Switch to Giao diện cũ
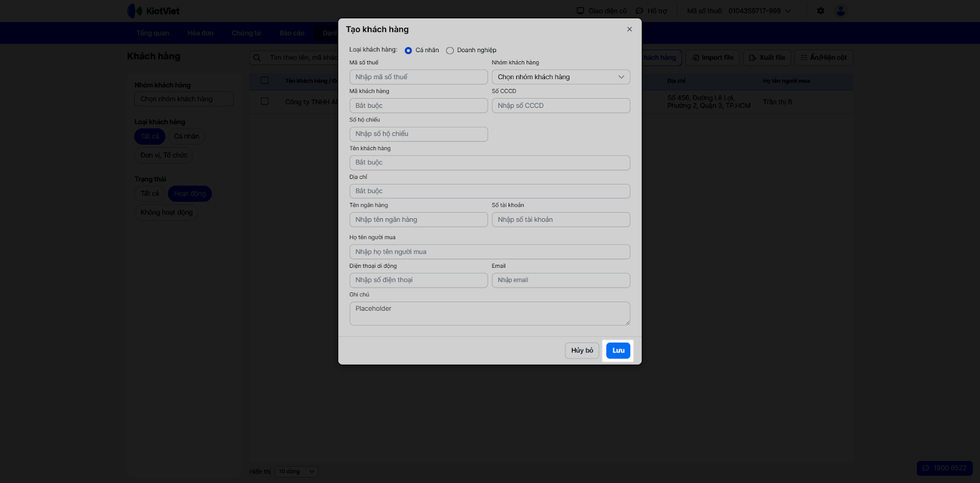This screenshot has width=980, height=483. (601, 11)
